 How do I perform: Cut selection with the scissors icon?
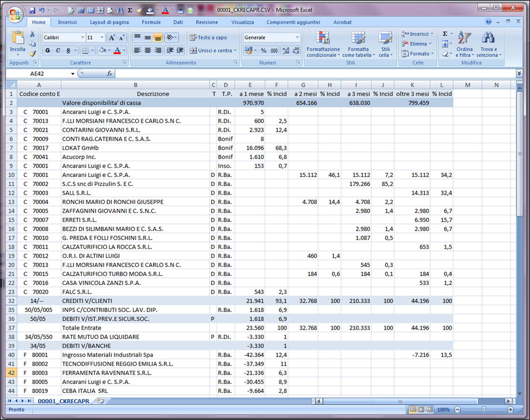point(33,34)
